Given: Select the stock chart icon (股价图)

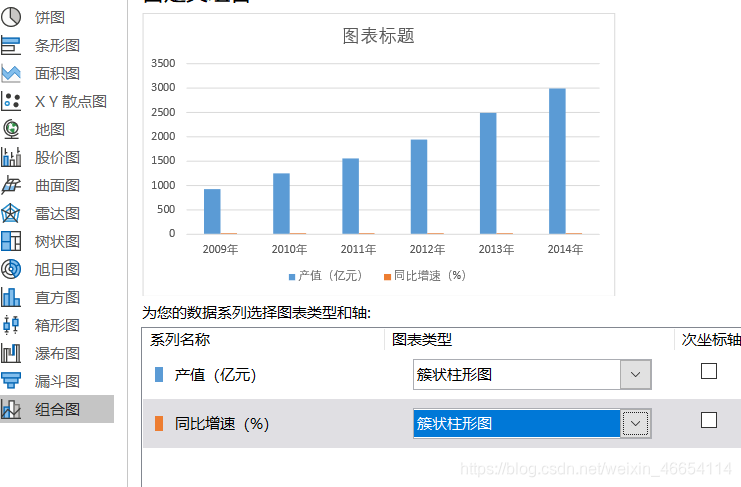Looking at the screenshot, I should click(x=11, y=157).
